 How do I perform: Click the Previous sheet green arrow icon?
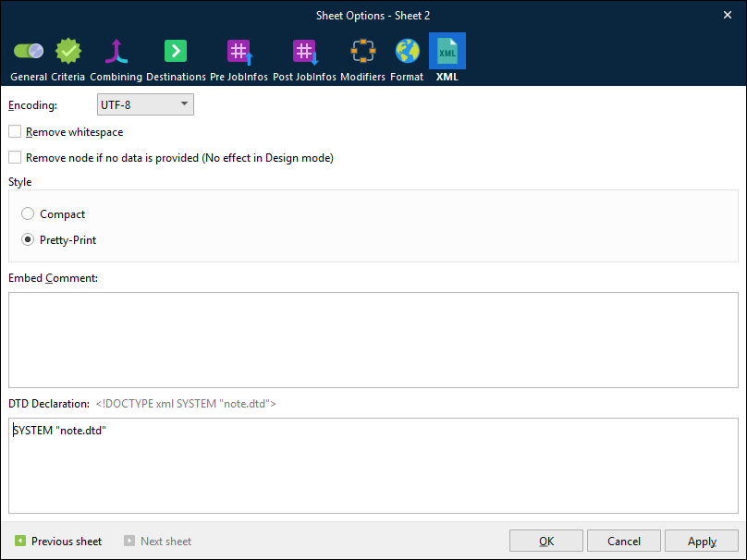[20, 541]
